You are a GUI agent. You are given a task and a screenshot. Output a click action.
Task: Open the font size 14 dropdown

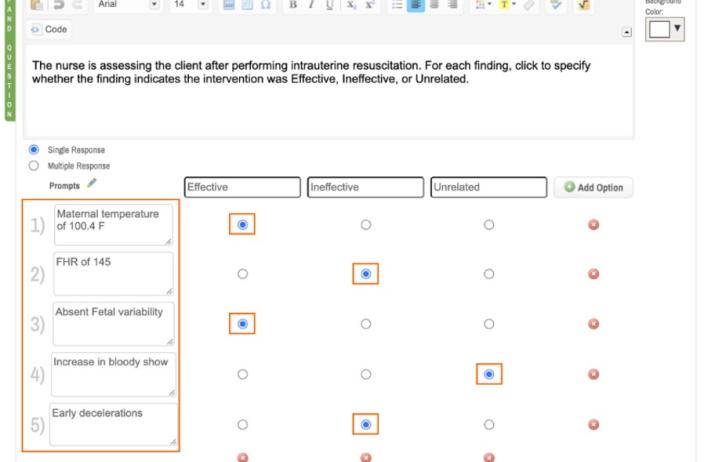click(189, 5)
